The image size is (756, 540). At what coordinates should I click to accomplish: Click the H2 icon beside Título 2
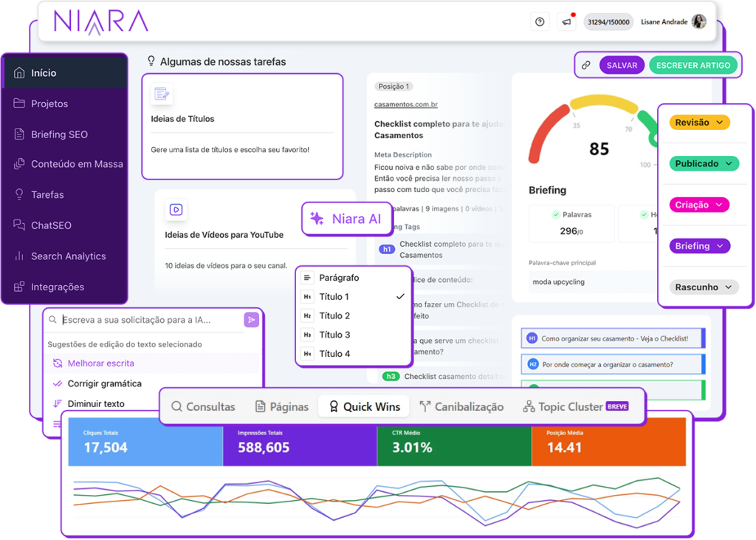(x=307, y=315)
